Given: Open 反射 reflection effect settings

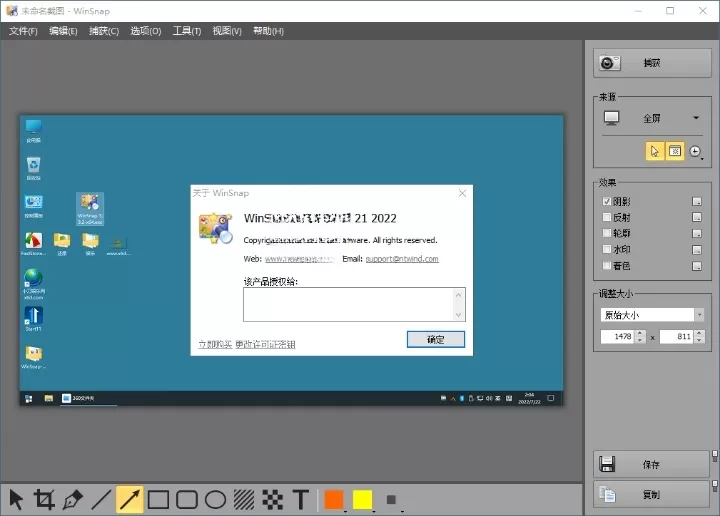Looking at the screenshot, I should pyautogui.click(x=697, y=217).
